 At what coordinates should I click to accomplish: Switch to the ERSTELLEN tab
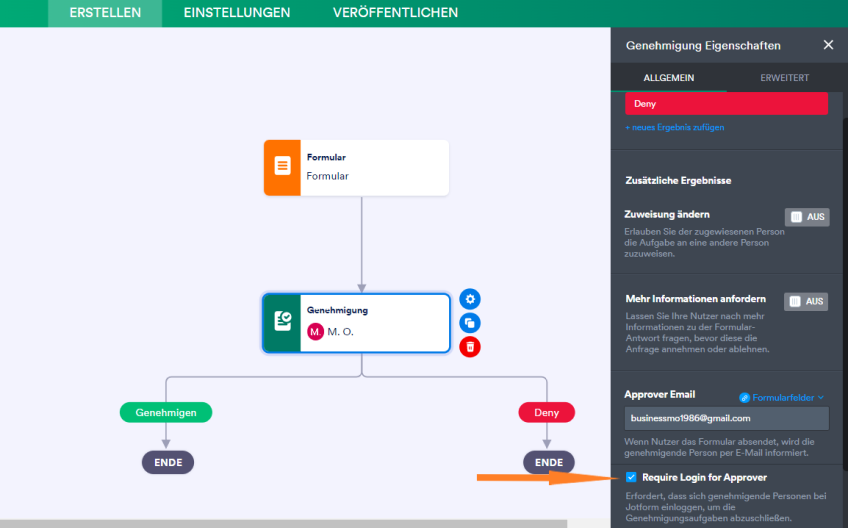point(105,13)
